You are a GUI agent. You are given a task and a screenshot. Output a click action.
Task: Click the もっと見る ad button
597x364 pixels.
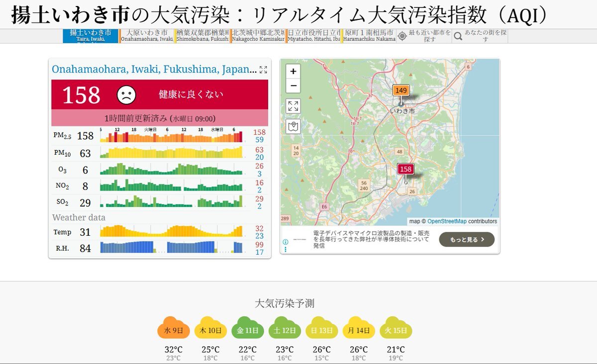tap(467, 239)
